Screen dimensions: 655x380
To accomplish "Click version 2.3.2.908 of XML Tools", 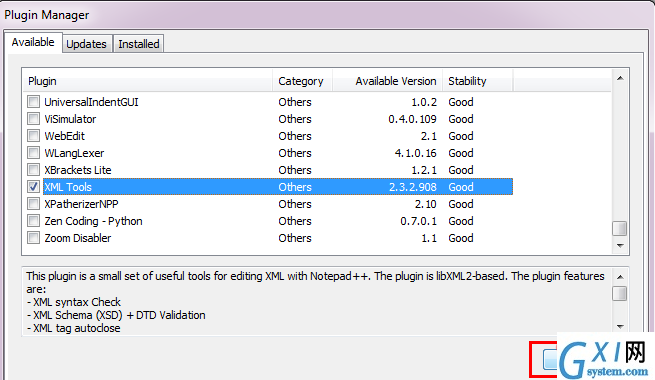I will 413,187.
